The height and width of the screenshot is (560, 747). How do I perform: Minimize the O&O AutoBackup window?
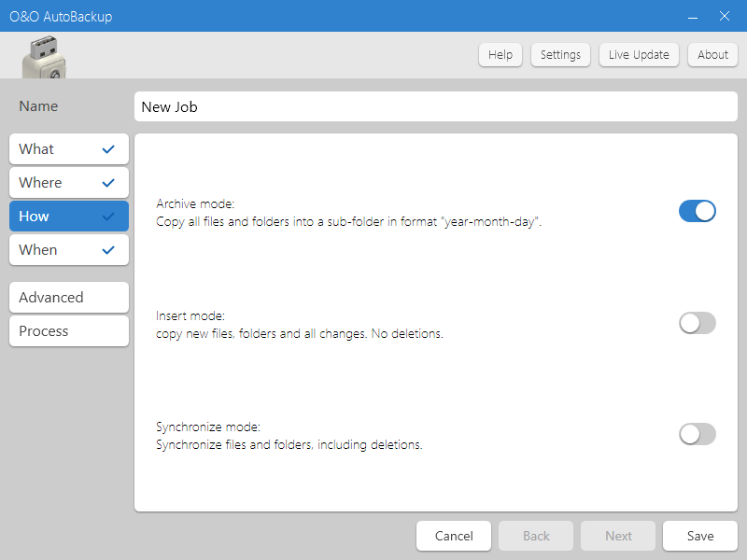click(693, 16)
